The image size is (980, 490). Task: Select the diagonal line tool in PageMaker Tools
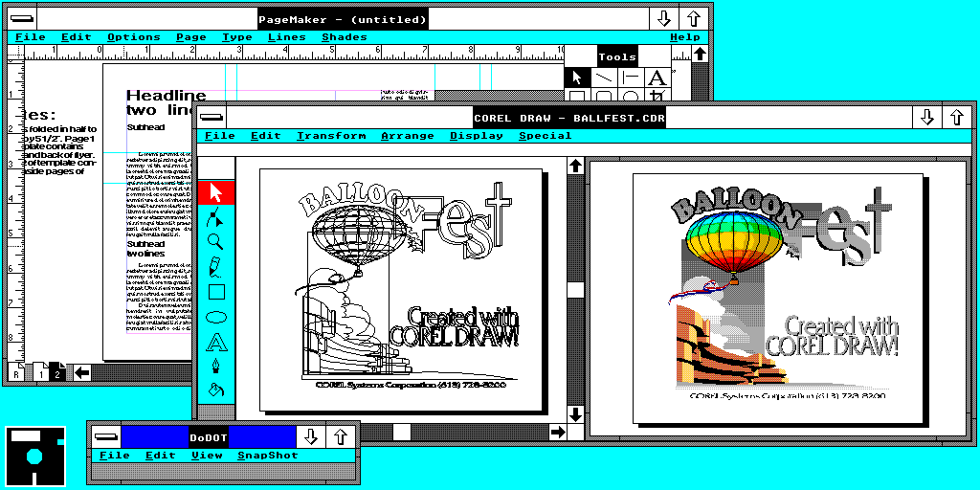604,78
